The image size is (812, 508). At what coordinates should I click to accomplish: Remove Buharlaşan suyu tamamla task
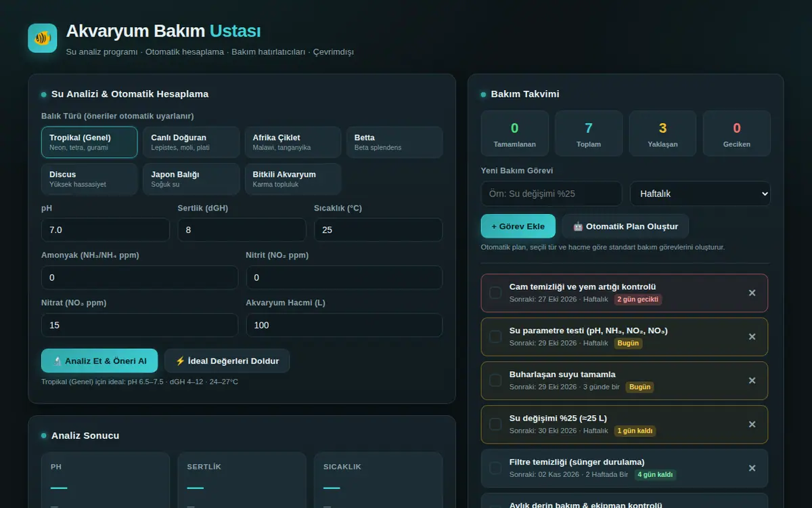[752, 381]
